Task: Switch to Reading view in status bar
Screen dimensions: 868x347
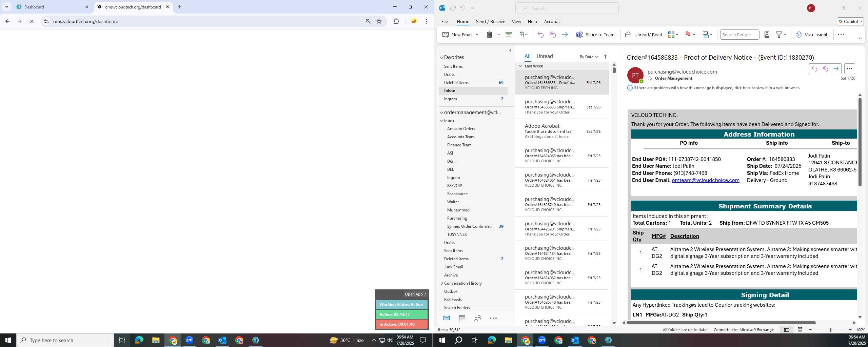Action: tap(800, 330)
